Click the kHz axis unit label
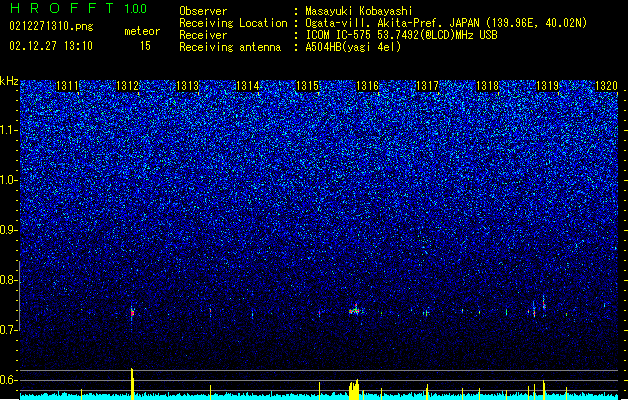This screenshot has height=400, width=629. pos(9,81)
